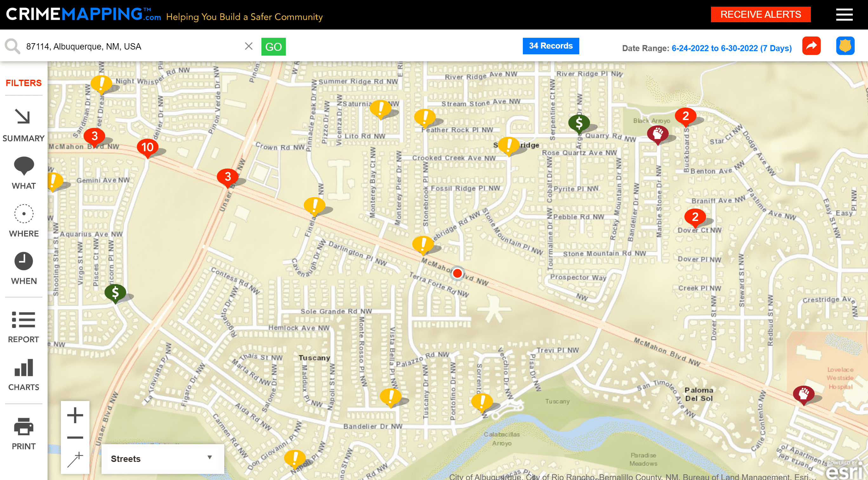Clear the address search field
This screenshot has width=868, height=480.
click(249, 46)
